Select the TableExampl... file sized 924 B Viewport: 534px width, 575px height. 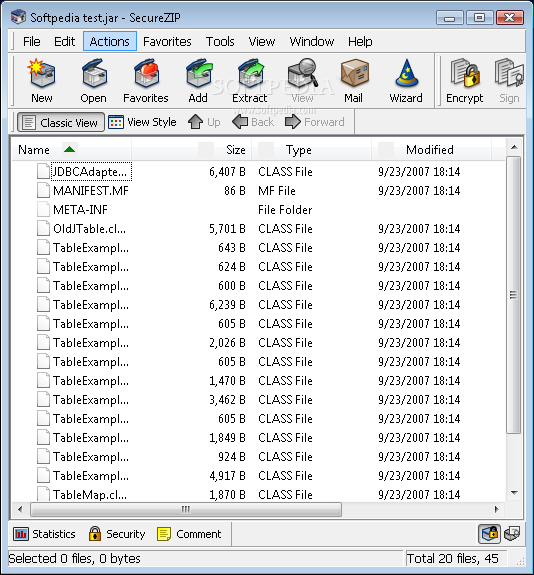tap(91, 457)
